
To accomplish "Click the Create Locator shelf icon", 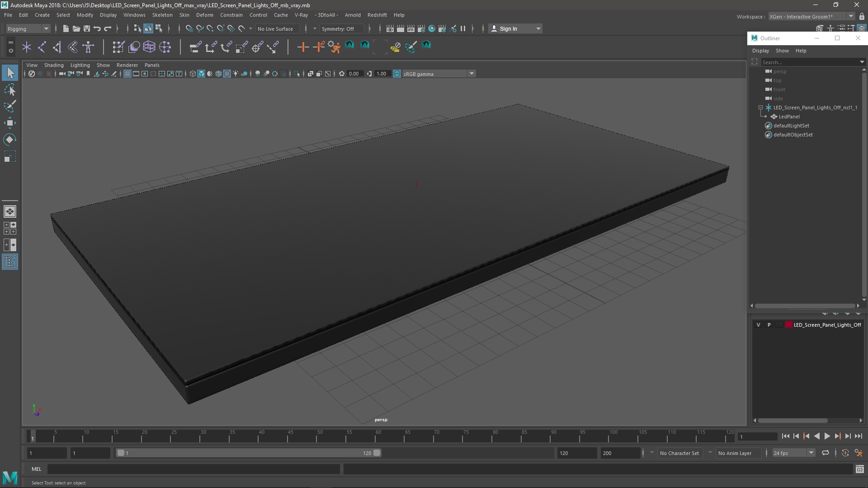I will pyautogui.click(x=27, y=47).
